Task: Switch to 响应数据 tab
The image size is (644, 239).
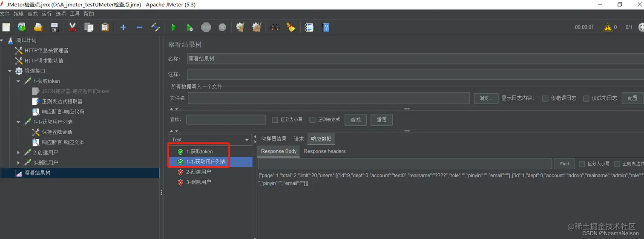Action: (321, 139)
